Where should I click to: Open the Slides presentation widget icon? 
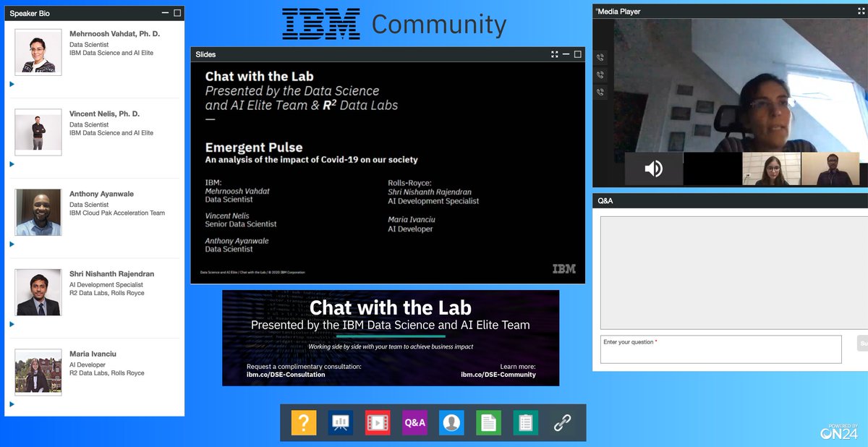pos(341,423)
